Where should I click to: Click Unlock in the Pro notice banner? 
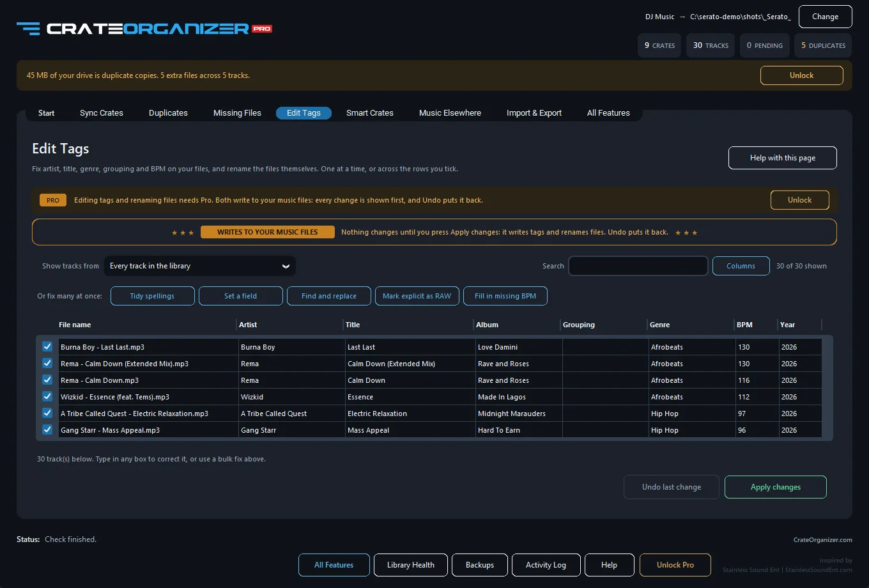[x=799, y=200]
